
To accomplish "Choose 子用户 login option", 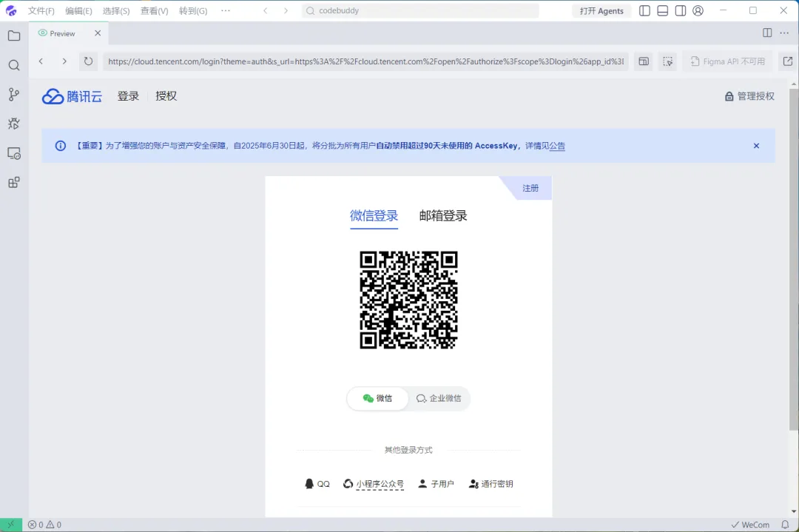I will [436, 484].
